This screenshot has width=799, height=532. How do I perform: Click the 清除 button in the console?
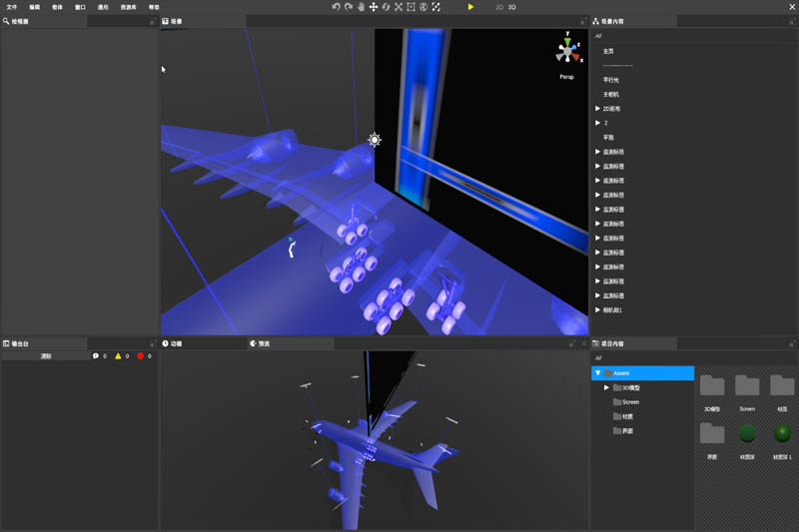[45, 356]
